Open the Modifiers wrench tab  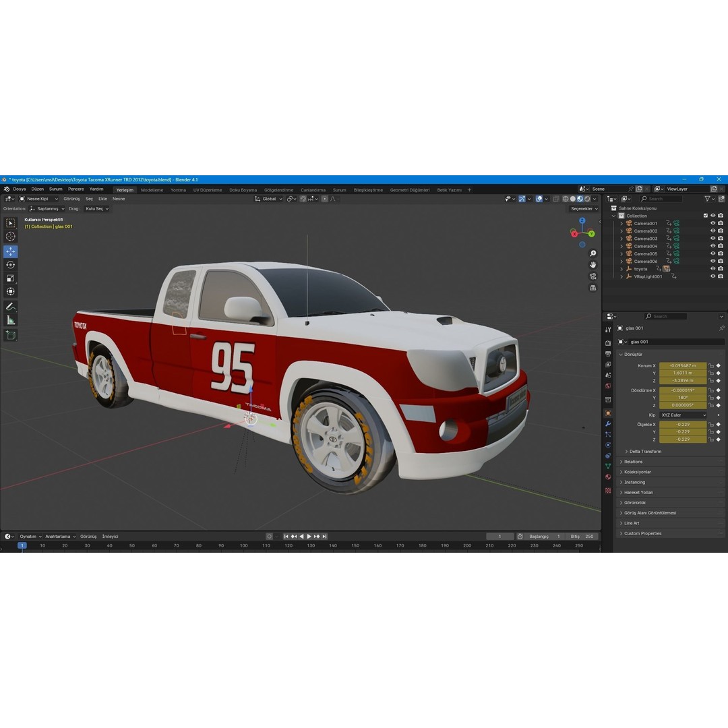(x=608, y=424)
